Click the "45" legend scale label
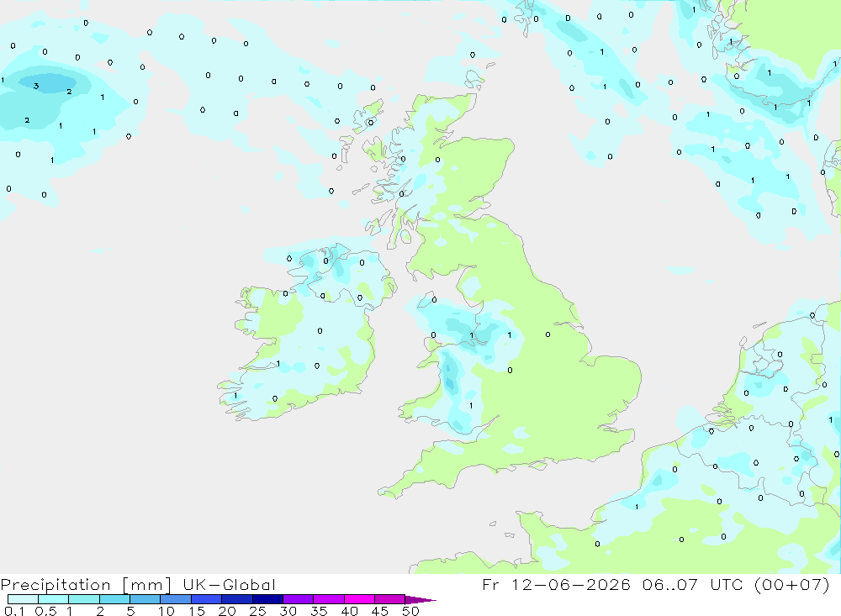The image size is (841, 616). [380, 611]
